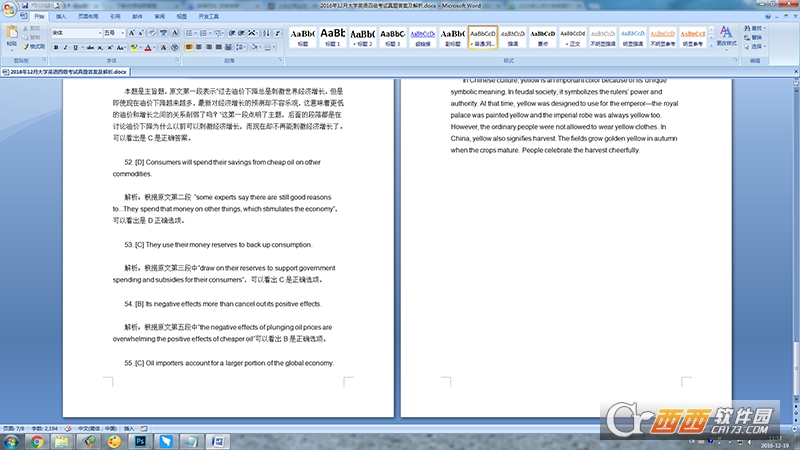
Task: Apply the 标题 2 style
Action: [x=363, y=37]
